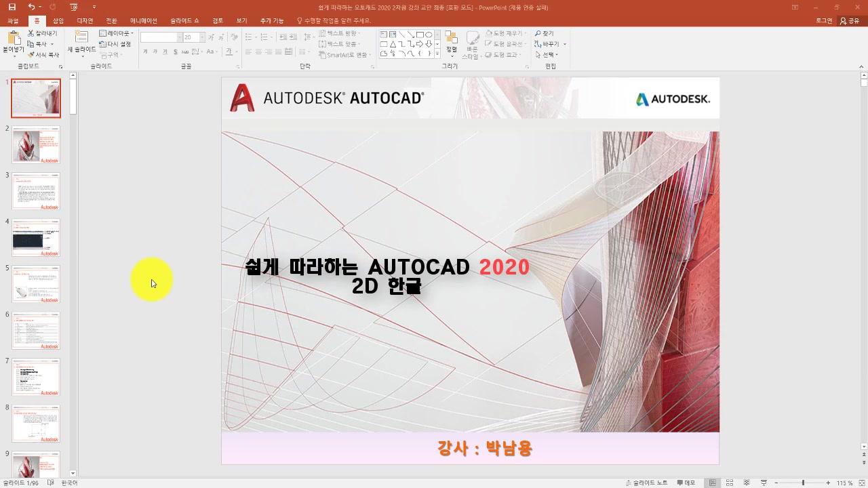The height and width of the screenshot is (488, 868).
Task: Expand the Layout (레이아웃) dropdown
Action: (x=117, y=33)
